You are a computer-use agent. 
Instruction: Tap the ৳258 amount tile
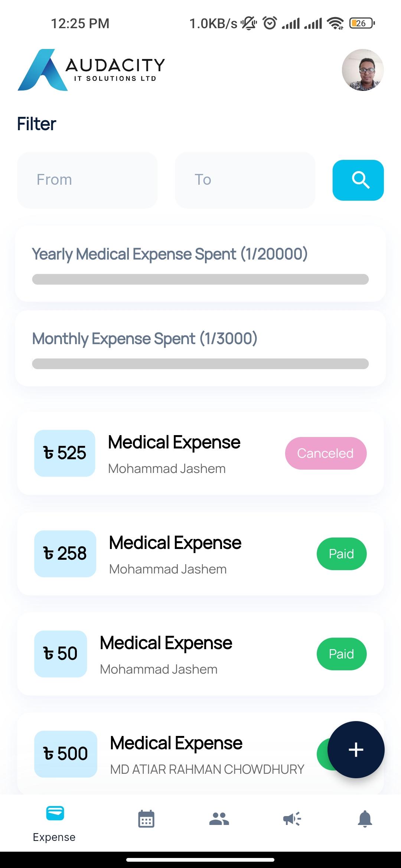tap(65, 554)
